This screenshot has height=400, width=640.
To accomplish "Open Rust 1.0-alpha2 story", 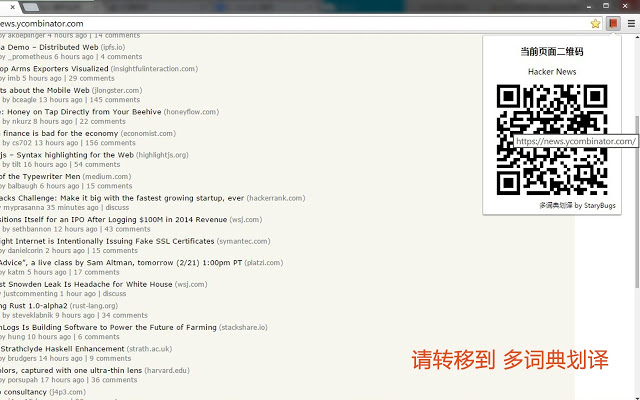I will pos(33,306).
